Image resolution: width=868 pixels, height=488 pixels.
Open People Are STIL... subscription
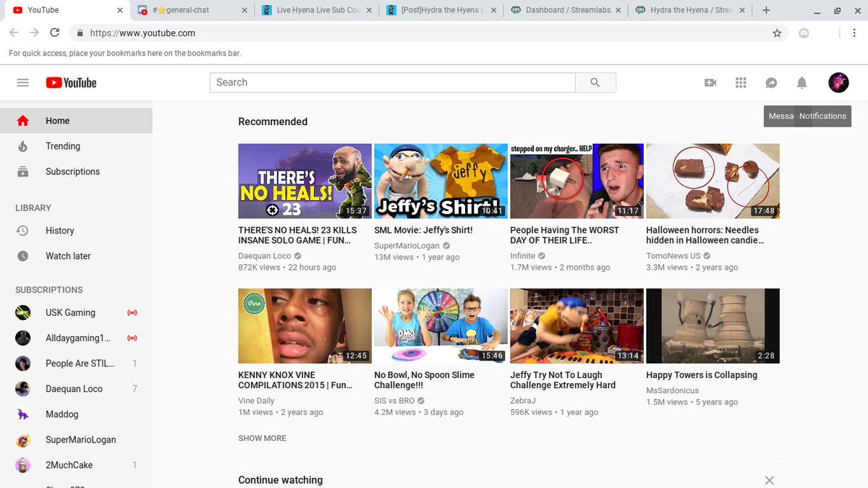(76, 364)
